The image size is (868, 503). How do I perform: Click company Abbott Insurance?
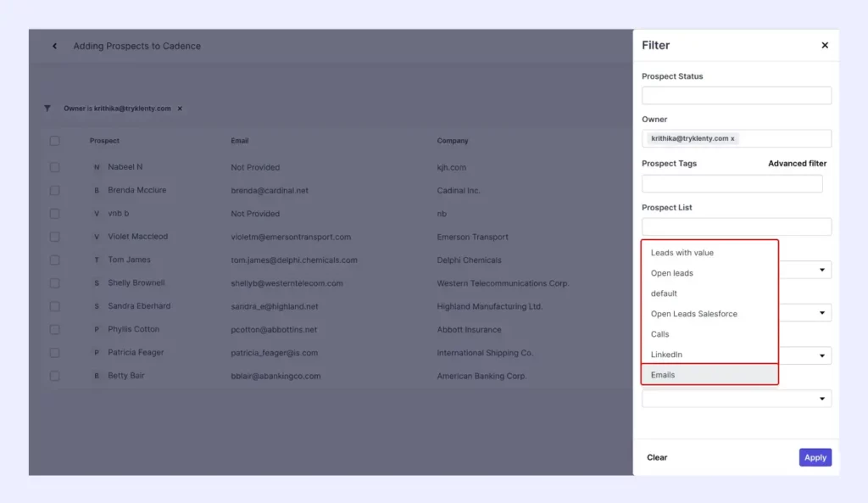coord(469,330)
